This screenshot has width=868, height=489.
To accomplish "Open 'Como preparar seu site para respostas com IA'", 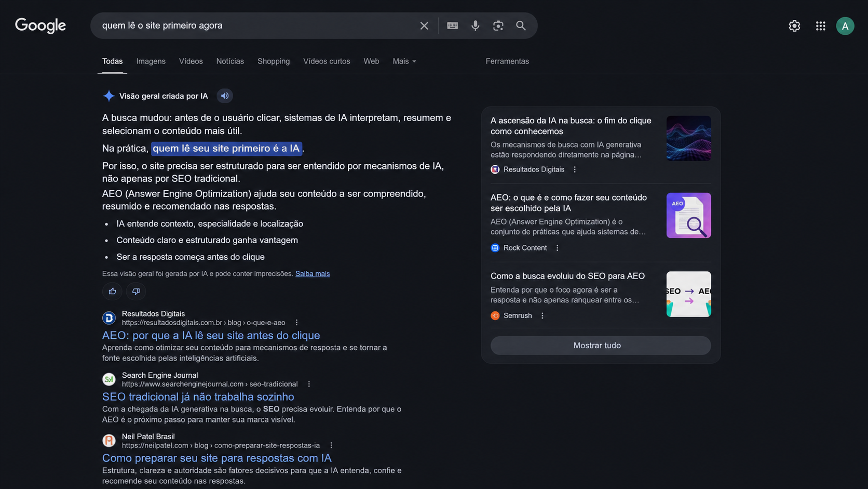I will point(216,458).
